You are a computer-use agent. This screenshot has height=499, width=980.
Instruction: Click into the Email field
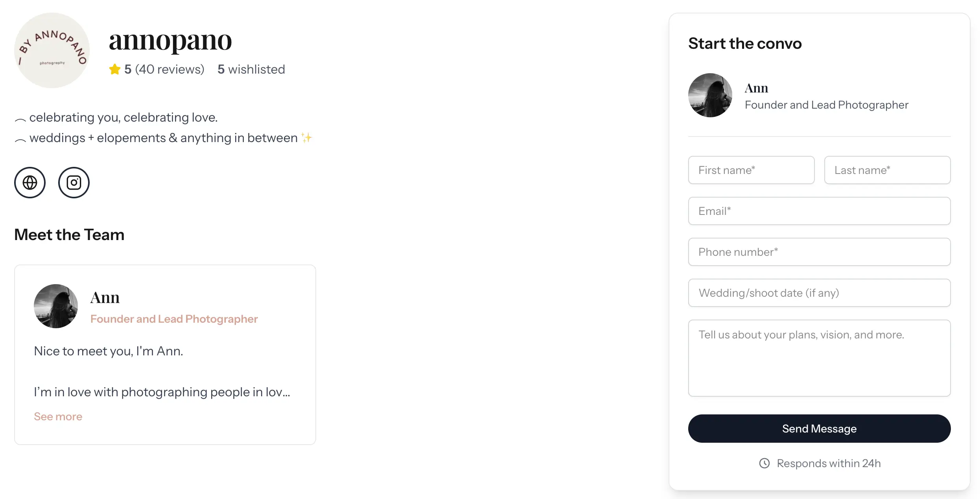point(819,211)
